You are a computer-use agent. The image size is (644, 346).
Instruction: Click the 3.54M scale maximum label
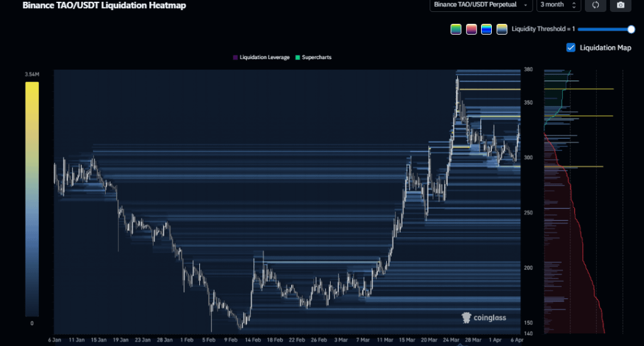pos(32,74)
